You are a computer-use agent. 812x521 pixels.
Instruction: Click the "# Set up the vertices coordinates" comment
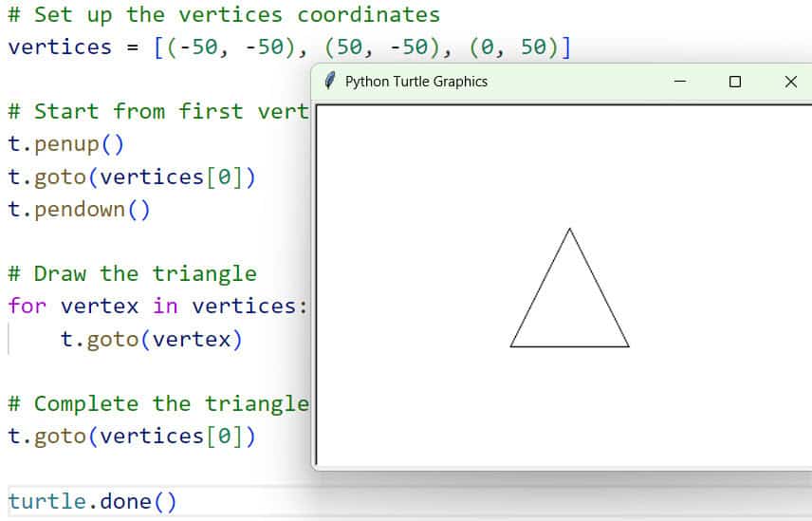pyautogui.click(x=223, y=14)
